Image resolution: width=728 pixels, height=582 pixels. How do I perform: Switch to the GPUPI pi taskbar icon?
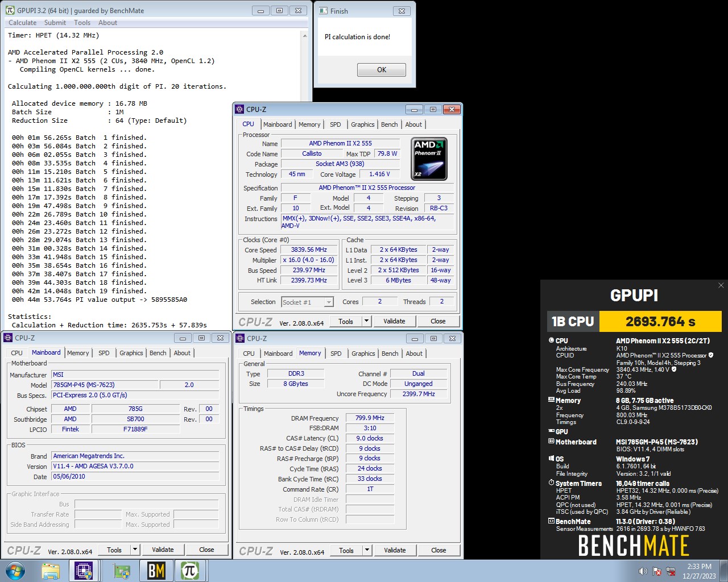click(190, 571)
